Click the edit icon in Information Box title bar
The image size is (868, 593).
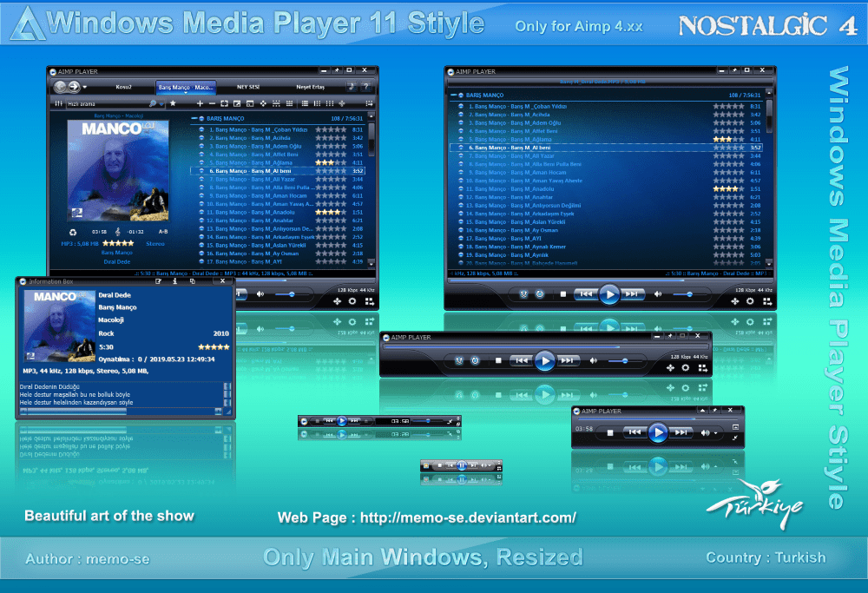158,281
